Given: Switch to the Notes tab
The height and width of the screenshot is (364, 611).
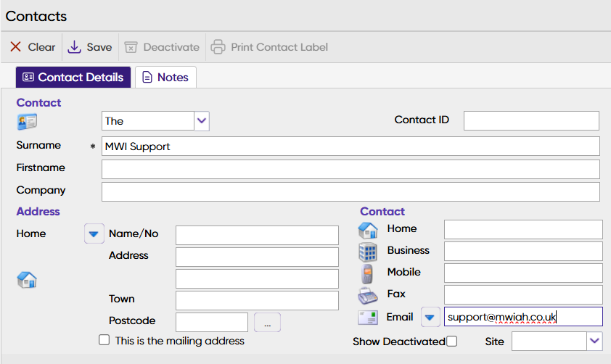Looking at the screenshot, I should (x=165, y=77).
